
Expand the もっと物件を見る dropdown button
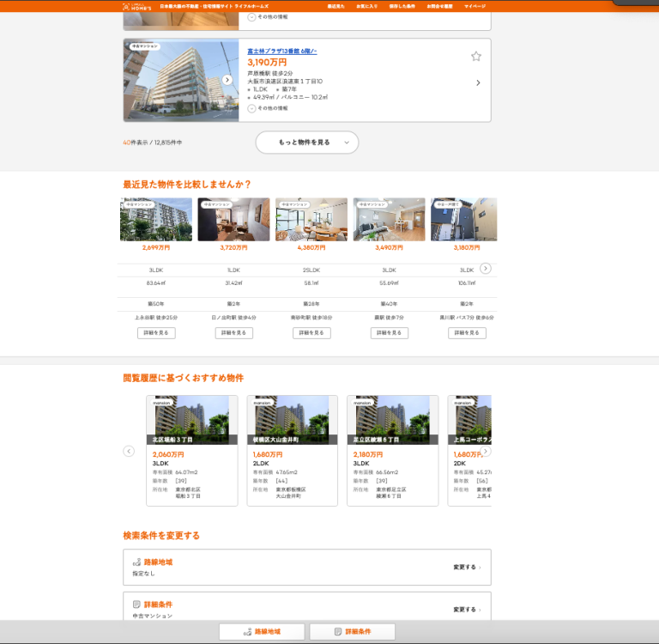point(306,143)
